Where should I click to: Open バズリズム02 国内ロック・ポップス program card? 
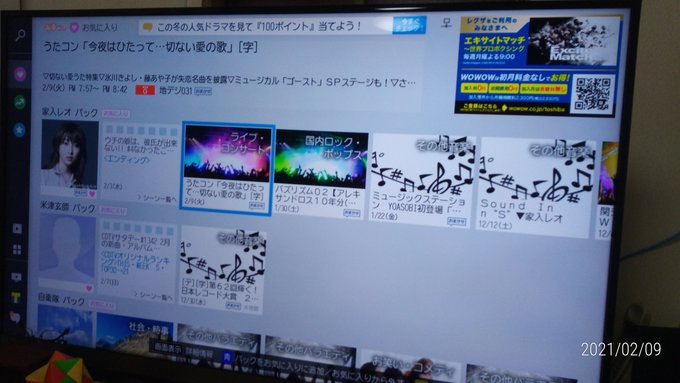click(x=320, y=173)
